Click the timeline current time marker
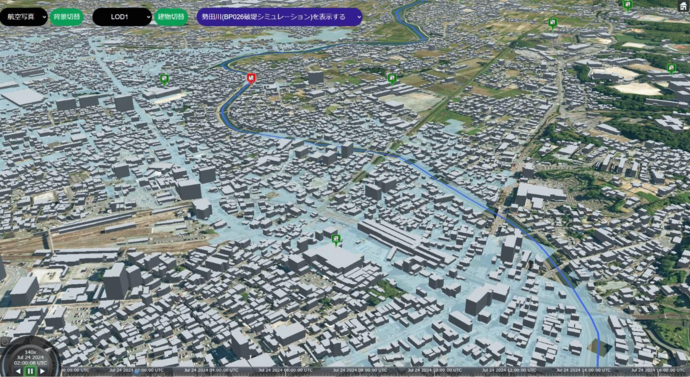This screenshot has height=377, width=690. click(136, 372)
